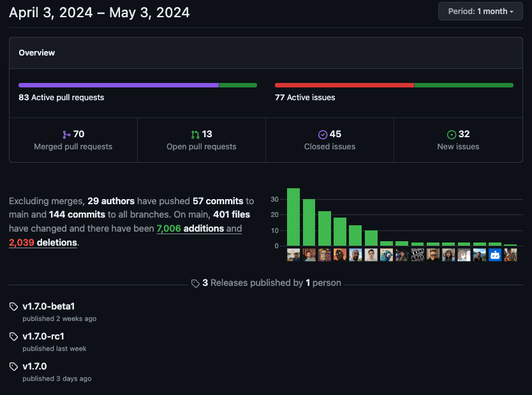Open the anime-style drawn avatar
The image size is (532, 395).
(464, 255)
